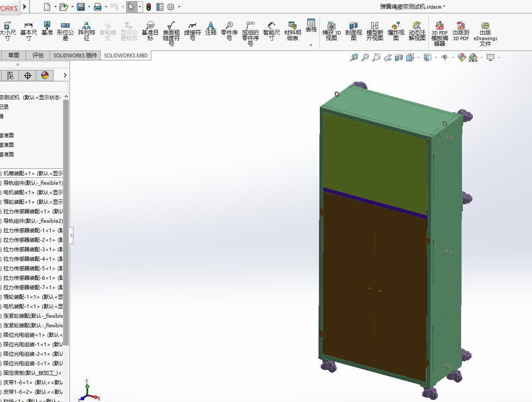Image resolution: width=532 pixels, height=402 pixels.
Task: Click the Select arrow cursor tool
Action: 131,6
